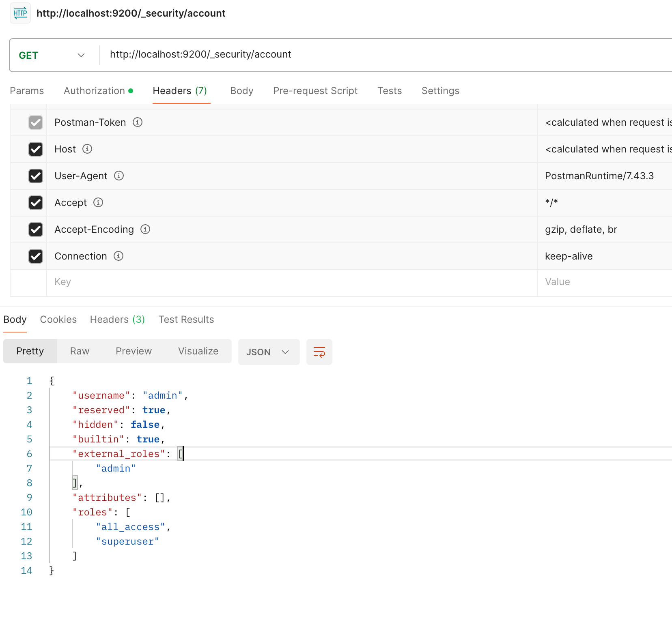Viewport: 672px width, 618px height.
Task: Select the Preview view button
Action: (134, 351)
